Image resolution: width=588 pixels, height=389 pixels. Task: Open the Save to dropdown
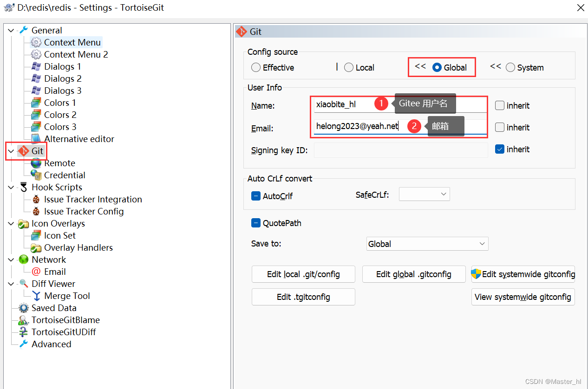427,244
